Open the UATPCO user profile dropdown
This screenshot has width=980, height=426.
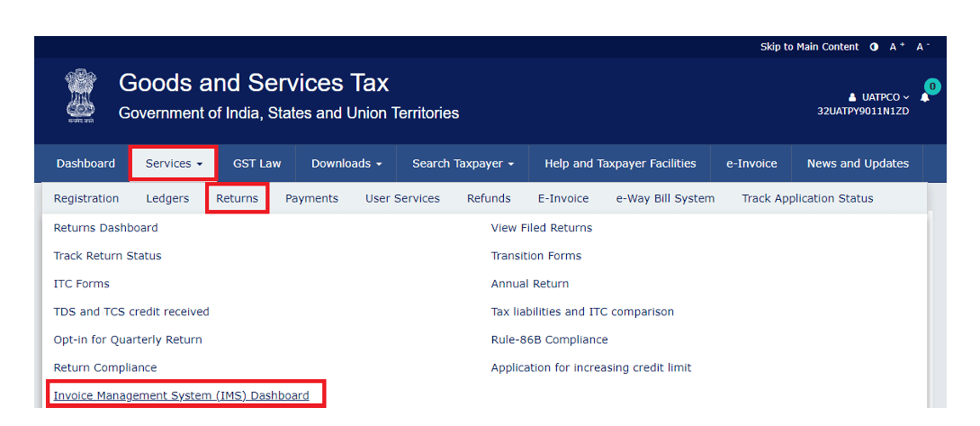tap(878, 97)
